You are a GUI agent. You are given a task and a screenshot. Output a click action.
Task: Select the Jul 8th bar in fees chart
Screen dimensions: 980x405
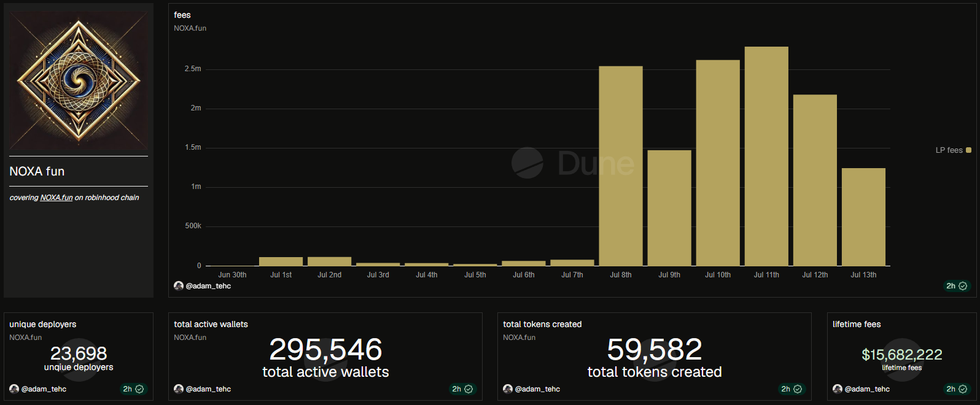621,166
